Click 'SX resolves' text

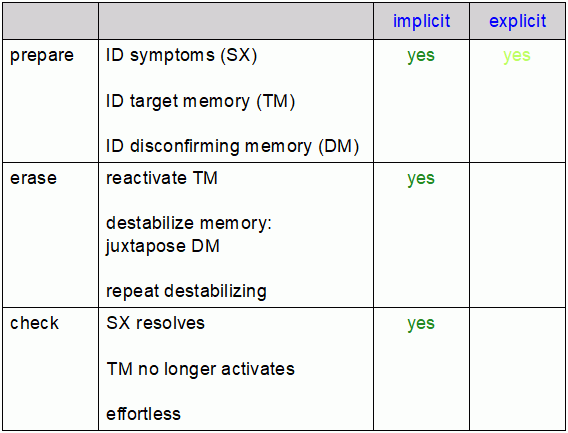(x=155, y=323)
